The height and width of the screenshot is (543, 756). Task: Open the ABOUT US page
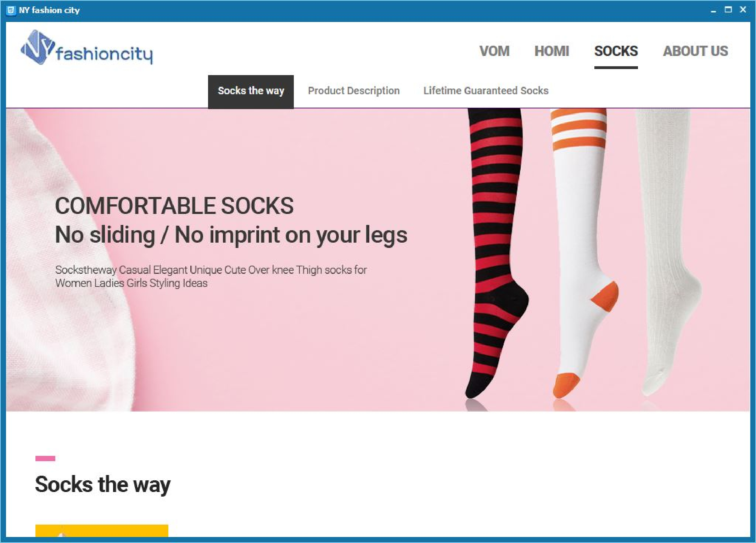tap(695, 51)
